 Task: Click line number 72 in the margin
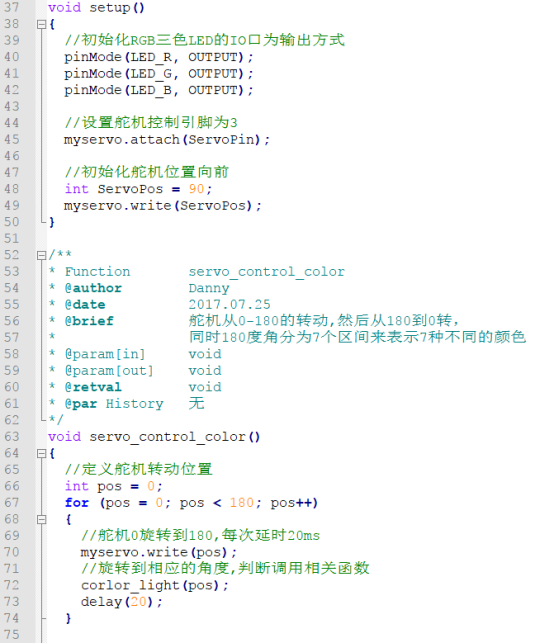click(x=12, y=585)
